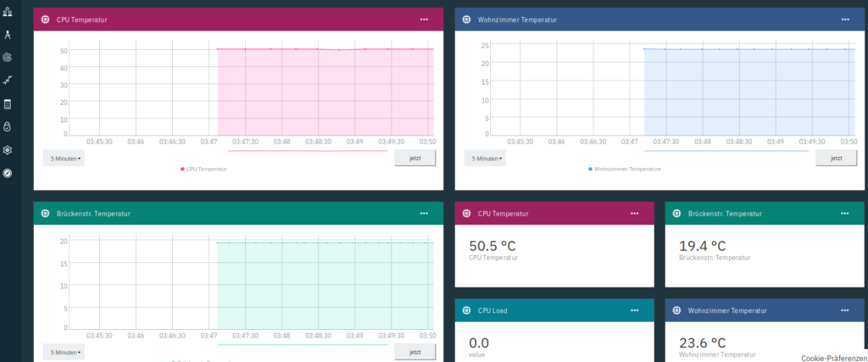
Task: Open the line chart icon in sidebar
Action: coord(8,81)
